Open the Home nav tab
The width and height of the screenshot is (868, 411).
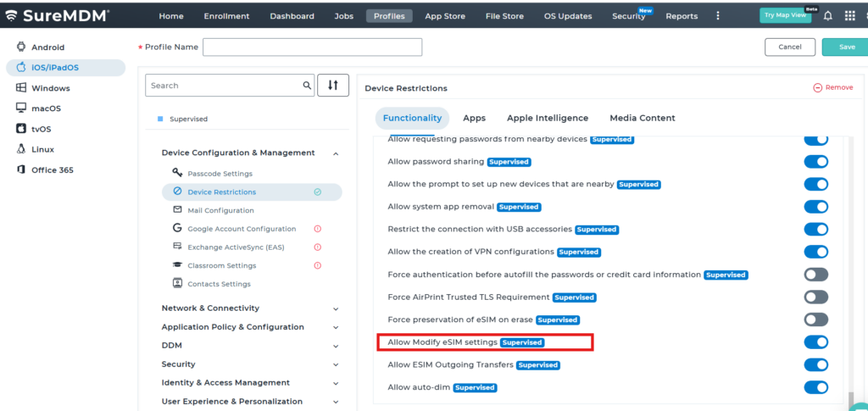coord(171,16)
